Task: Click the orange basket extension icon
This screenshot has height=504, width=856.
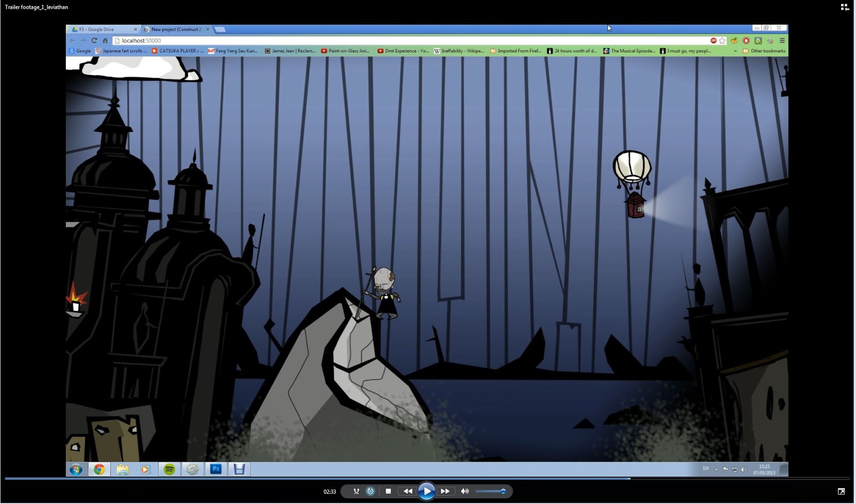Action: pyautogui.click(x=735, y=41)
